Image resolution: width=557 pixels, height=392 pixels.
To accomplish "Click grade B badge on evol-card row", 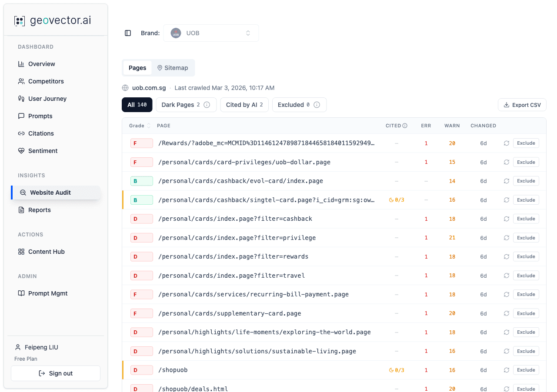I will [141, 181].
